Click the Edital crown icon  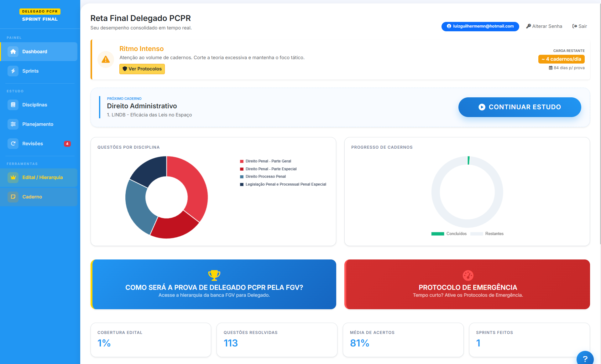13,177
